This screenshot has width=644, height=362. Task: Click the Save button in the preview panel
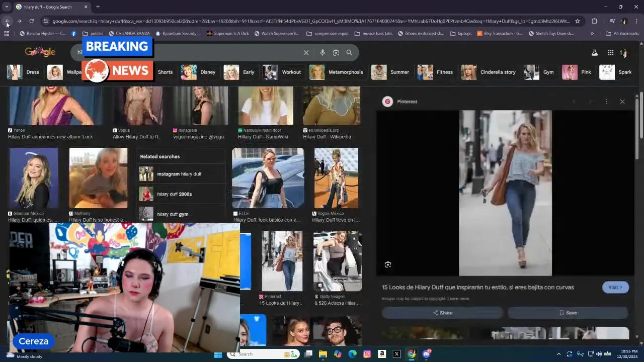[x=568, y=313]
